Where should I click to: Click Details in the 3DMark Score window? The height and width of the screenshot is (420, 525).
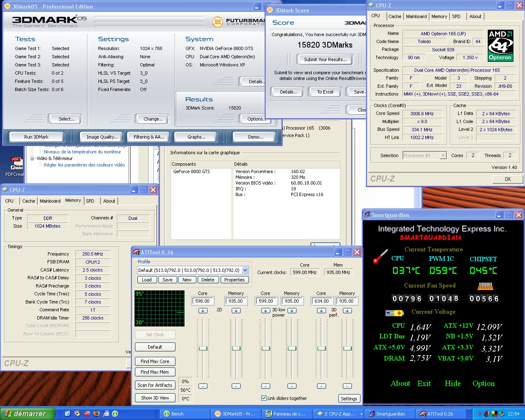289,92
